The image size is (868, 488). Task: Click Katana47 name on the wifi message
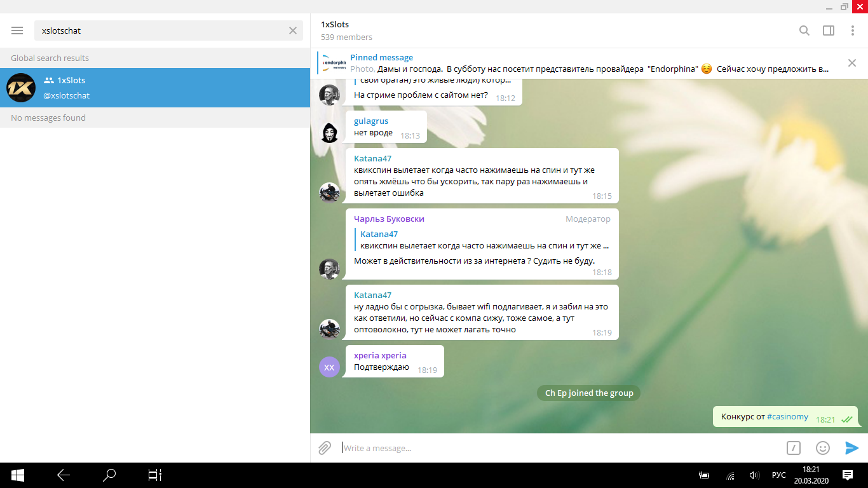[373, 295]
